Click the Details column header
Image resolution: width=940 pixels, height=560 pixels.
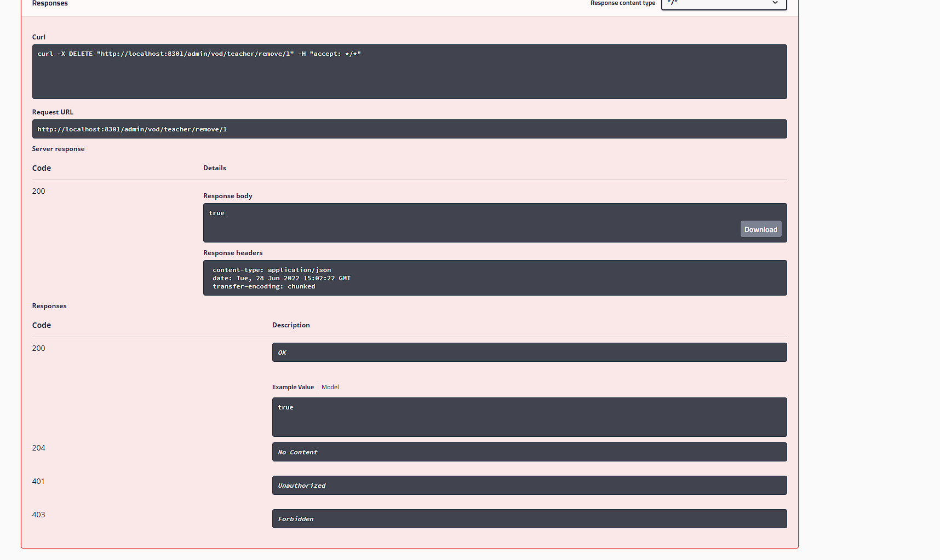point(215,168)
